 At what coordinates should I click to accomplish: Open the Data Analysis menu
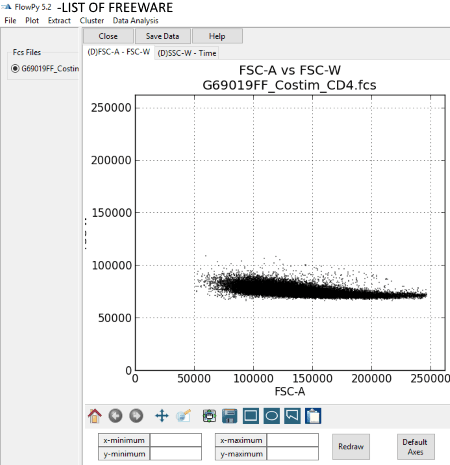point(135,21)
